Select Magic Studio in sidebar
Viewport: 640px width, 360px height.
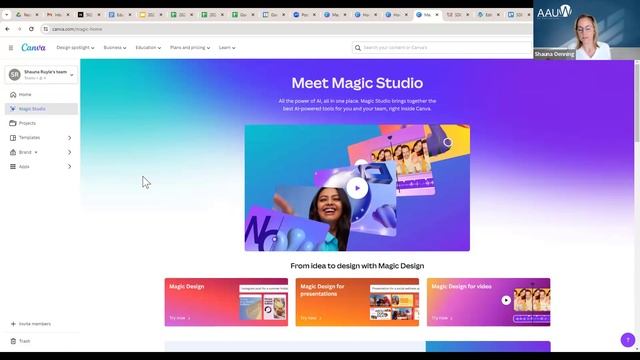point(41,109)
